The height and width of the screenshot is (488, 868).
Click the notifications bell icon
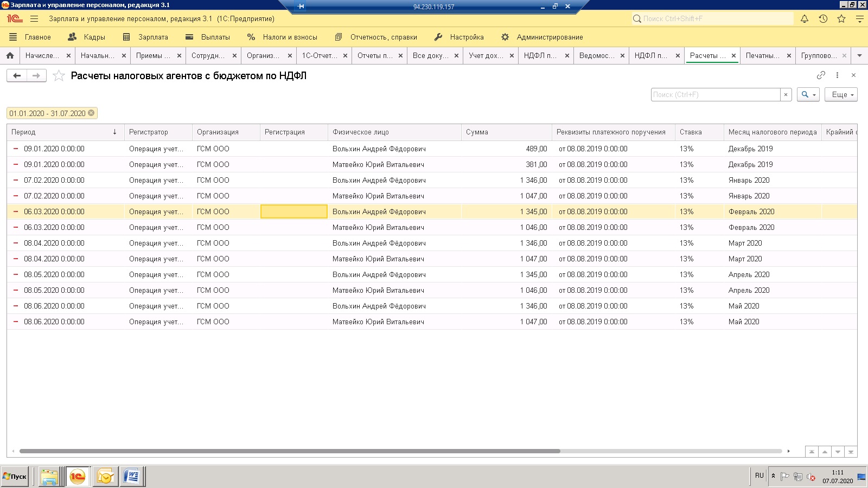click(x=805, y=18)
